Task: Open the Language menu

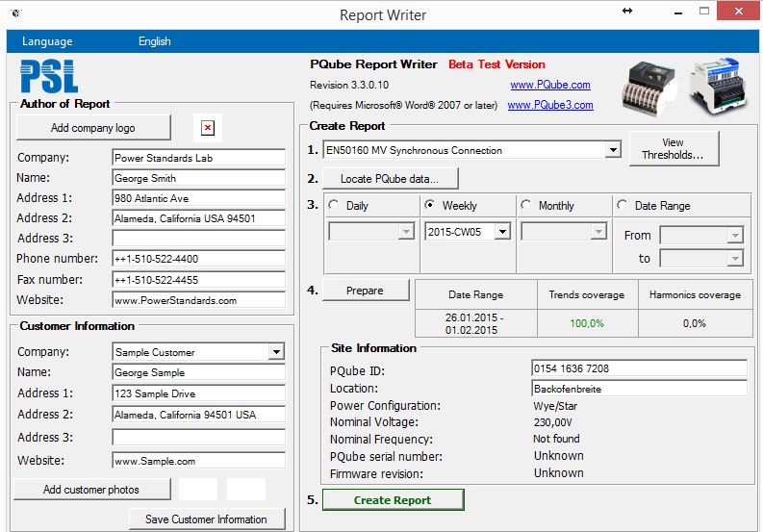Action: click(47, 41)
